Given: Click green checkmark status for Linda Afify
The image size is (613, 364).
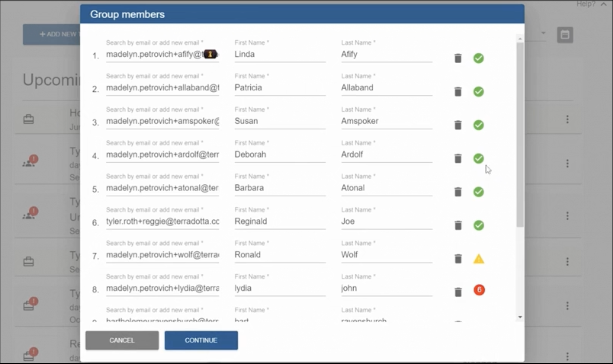Looking at the screenshot, I should pos(478,58).
